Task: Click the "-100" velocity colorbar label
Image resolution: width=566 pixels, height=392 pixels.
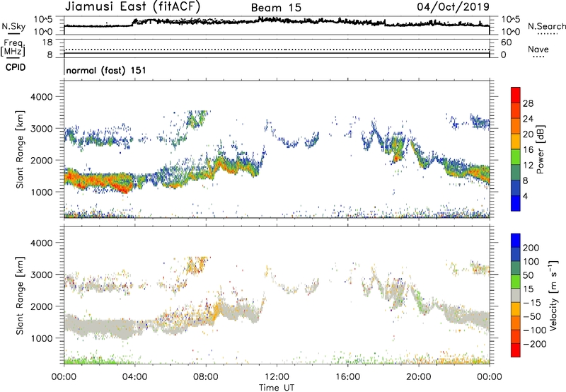Action: click(x=535, y=330)
